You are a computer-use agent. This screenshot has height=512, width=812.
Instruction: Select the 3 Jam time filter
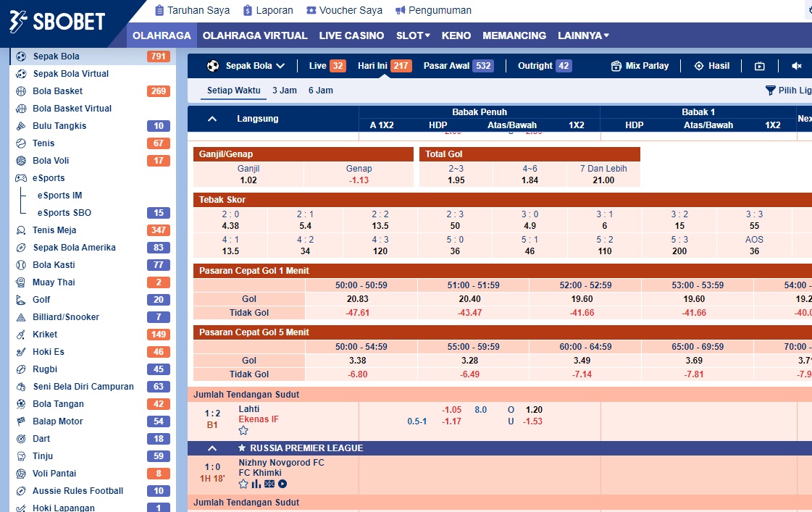tap(284, 90)
